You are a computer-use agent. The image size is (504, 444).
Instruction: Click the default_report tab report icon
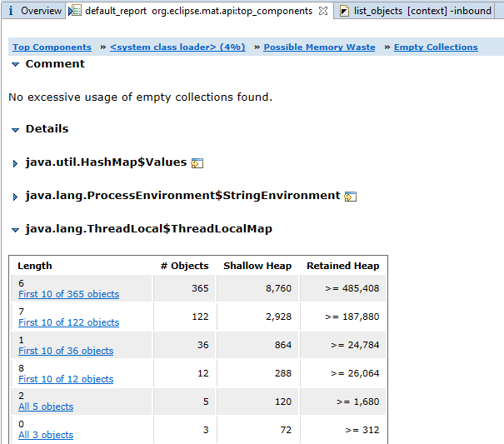(x=75, y=11)
